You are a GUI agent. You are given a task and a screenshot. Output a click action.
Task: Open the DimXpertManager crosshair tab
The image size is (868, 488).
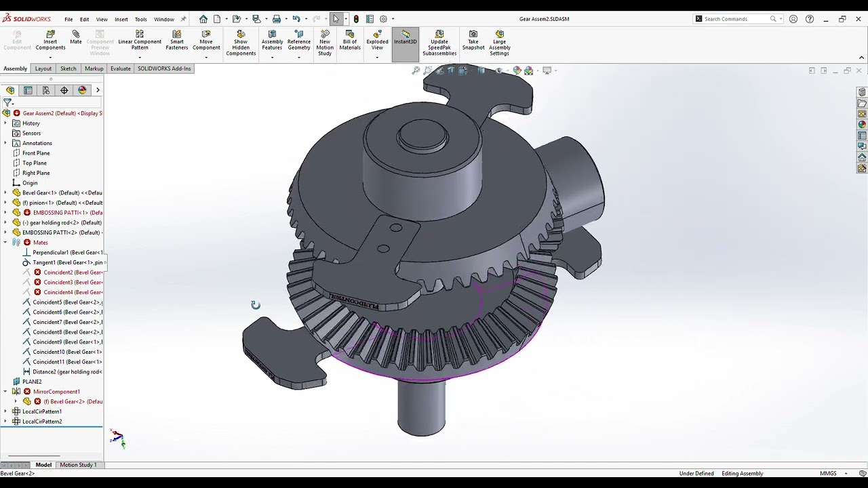coord(64,90)
